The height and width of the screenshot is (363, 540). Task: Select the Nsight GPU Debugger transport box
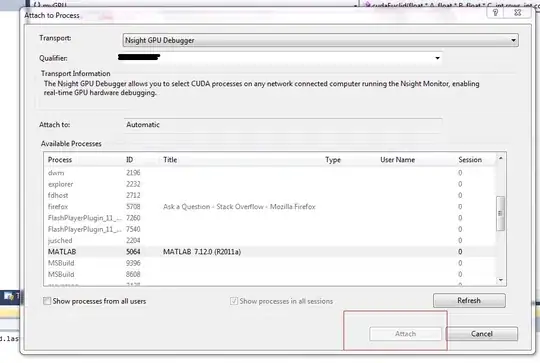(x=320, y=40)
